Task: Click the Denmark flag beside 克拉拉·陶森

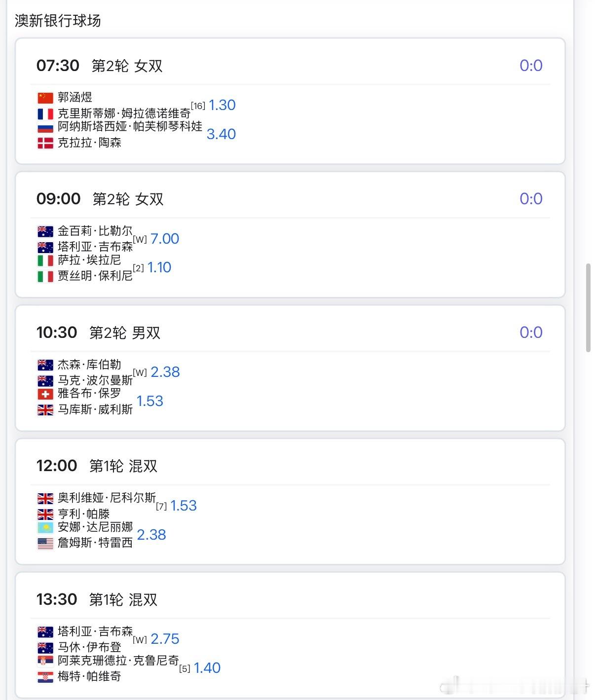Action: coord(45,143)
